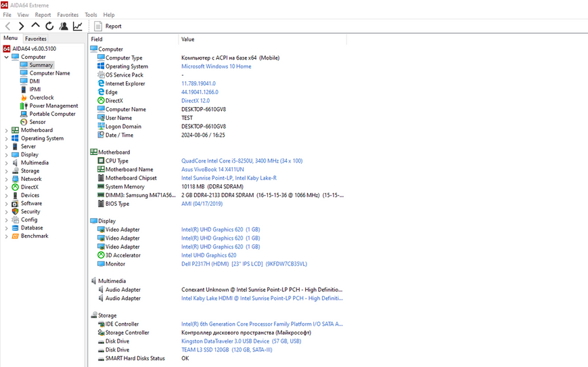The height and width of the screenshot is (367, 588).
Task: Expand the Storage tree node
Action: pos(6,171)
